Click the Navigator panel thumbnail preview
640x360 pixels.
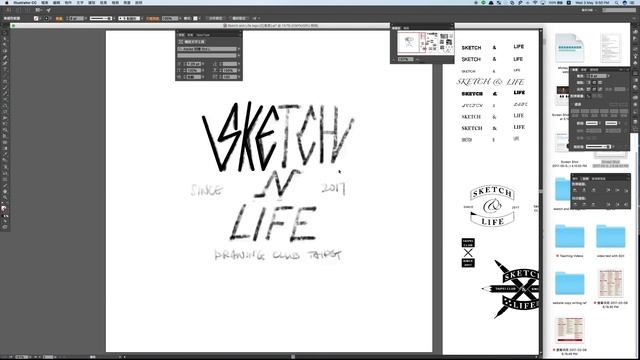point(425,42)
